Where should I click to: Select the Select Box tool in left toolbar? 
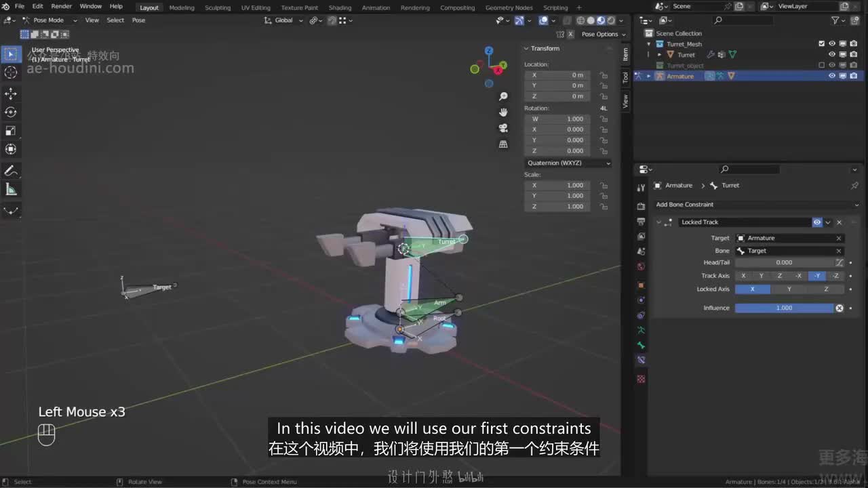(11, 54)
